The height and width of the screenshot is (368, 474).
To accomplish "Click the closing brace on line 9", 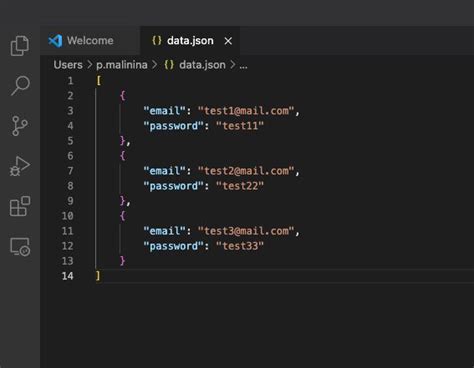I will (123, 201).
